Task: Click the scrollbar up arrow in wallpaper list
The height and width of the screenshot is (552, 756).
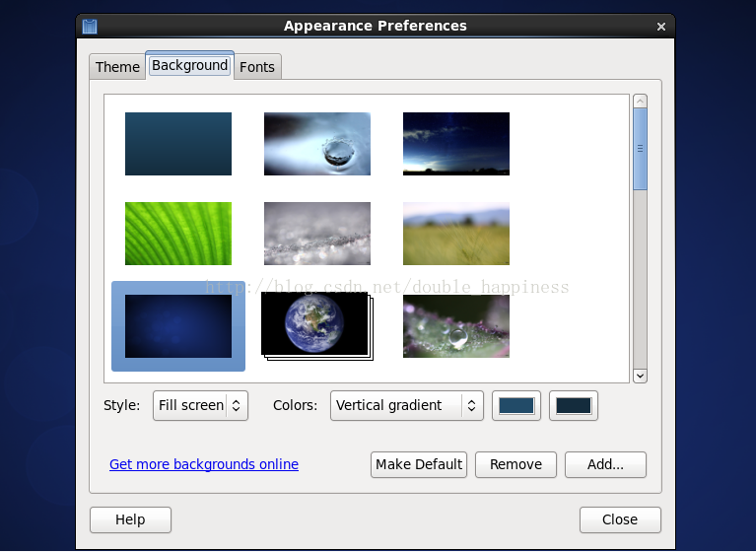Action: (x=641, y=102)
